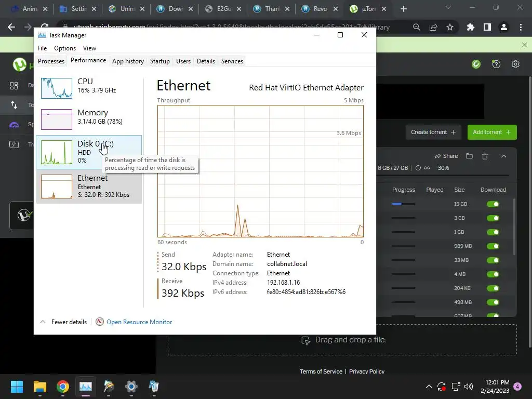The height and width of the screenshot is (399, 532).
Task: Open a new Chrome tab
Action: (403, 9)
